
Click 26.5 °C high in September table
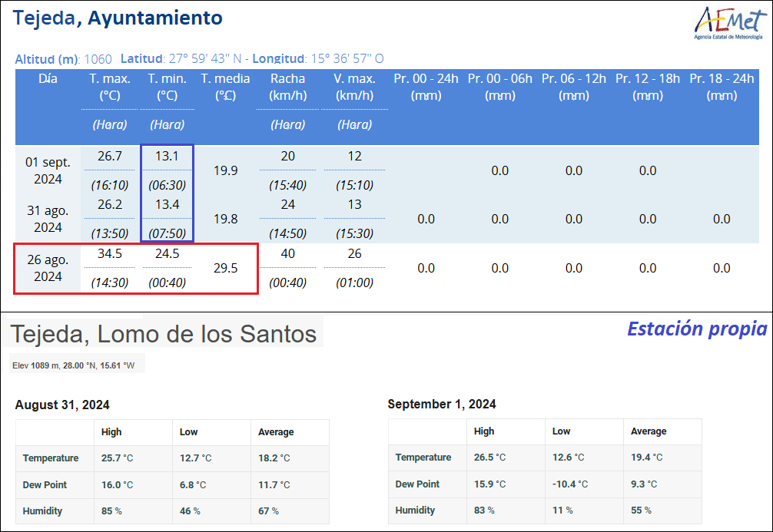490,457
